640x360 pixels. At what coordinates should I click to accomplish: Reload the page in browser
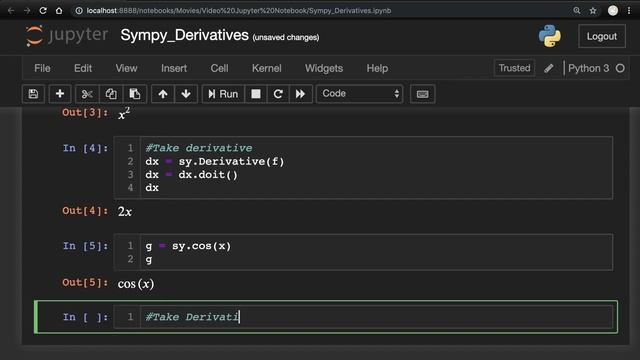43,11
